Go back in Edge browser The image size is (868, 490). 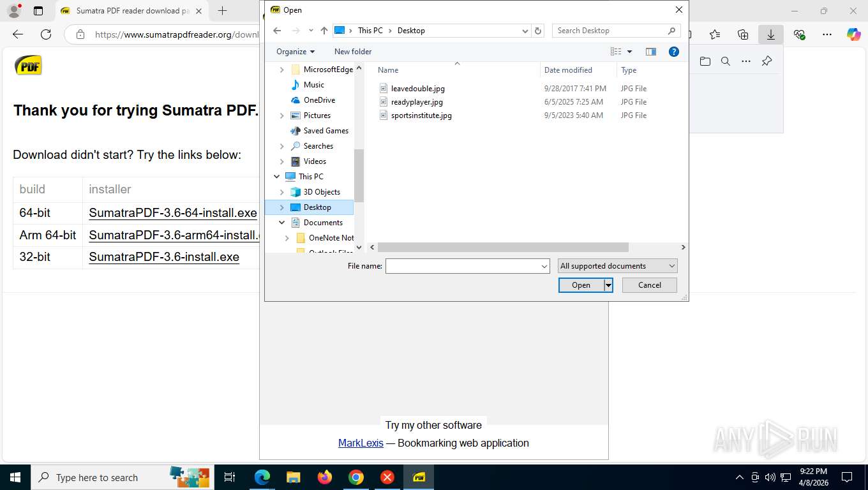click(x=18, y=34)
